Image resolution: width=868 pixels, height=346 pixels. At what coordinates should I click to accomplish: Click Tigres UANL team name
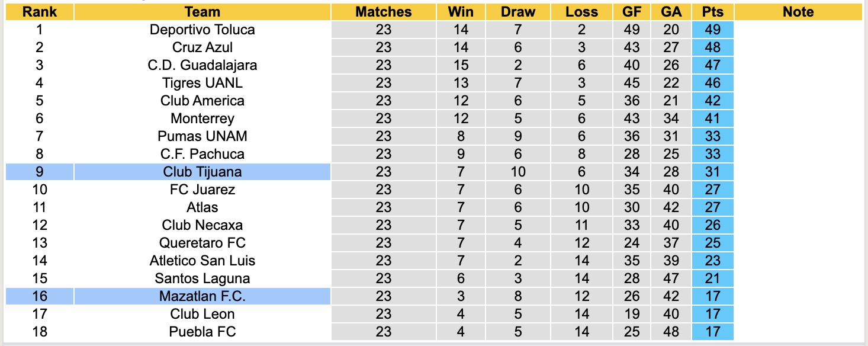(202, 83)
